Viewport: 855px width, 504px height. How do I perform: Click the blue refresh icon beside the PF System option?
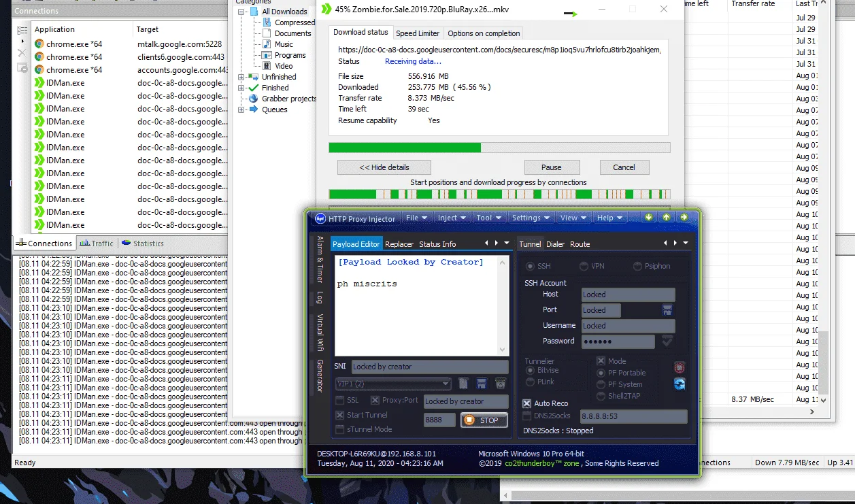pyautogui.click(x=679, y=384)
